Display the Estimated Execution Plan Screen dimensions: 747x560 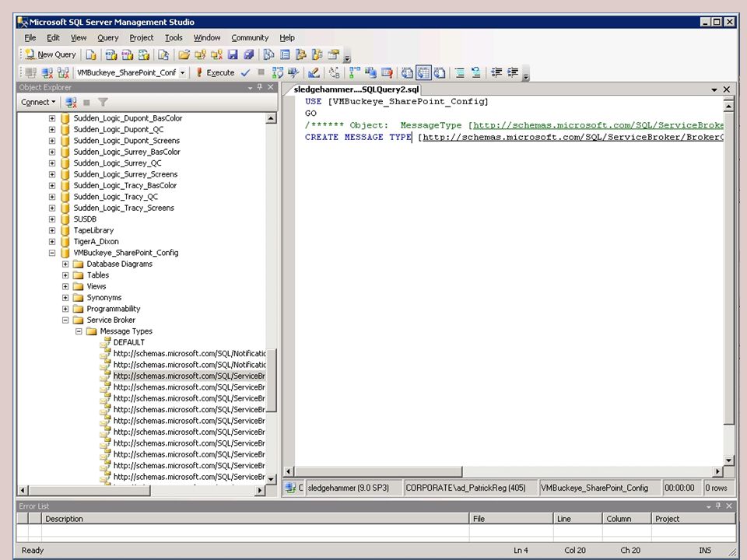(x=277, y=73)
